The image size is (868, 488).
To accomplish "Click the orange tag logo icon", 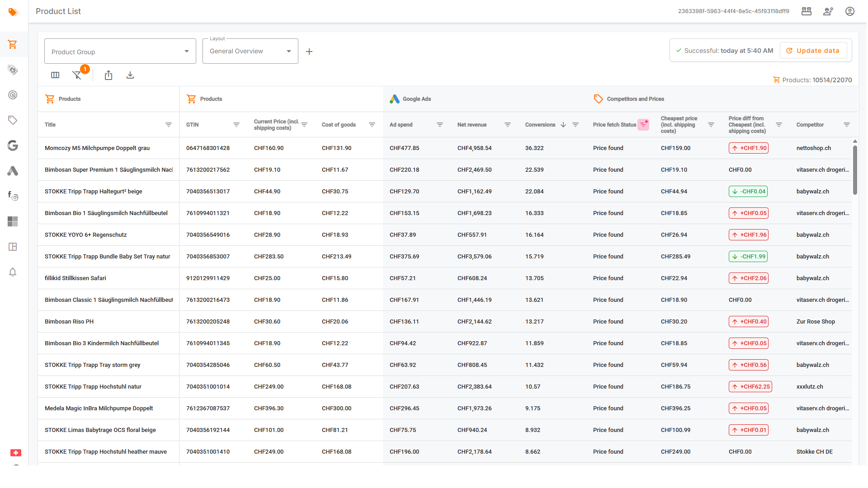I will pos(13,12).
